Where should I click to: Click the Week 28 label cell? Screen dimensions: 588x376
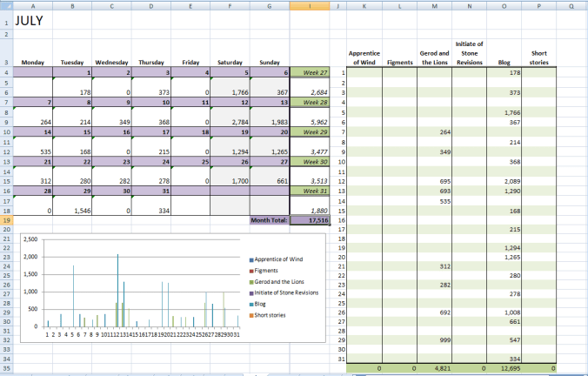tap(310, 102)
